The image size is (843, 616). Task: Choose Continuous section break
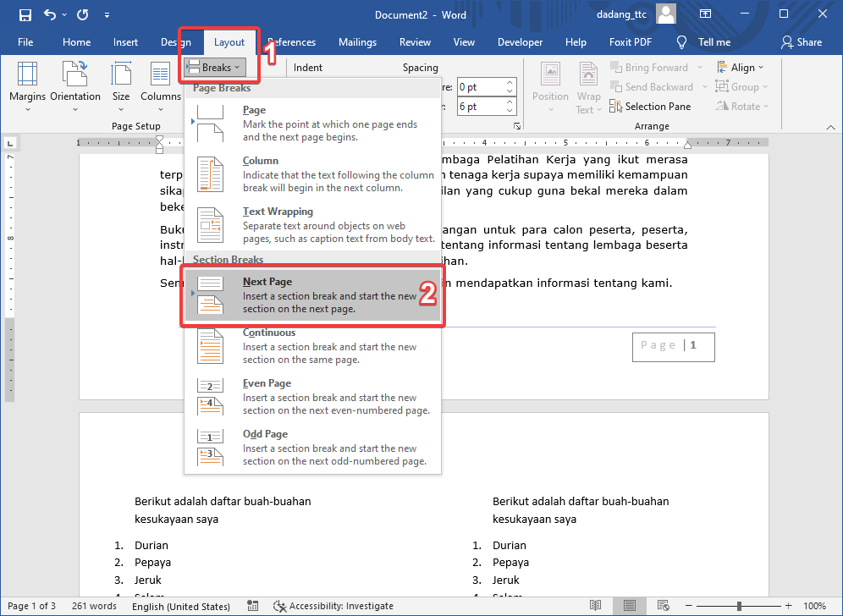click(312, 346)
